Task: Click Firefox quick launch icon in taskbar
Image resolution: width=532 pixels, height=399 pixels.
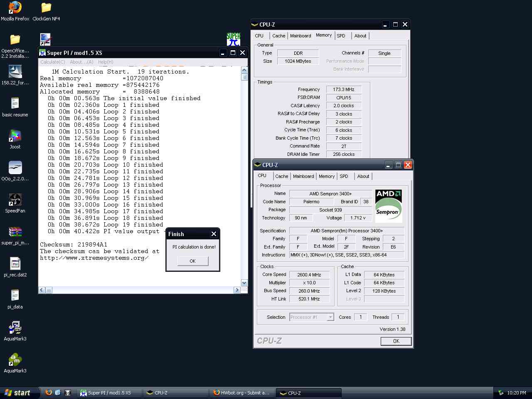Action: click(x=49, y=392)
